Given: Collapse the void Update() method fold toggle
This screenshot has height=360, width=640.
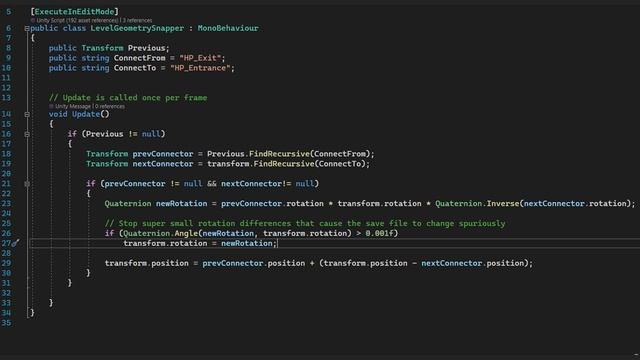Looking at the screenshot, I should 27,115.
